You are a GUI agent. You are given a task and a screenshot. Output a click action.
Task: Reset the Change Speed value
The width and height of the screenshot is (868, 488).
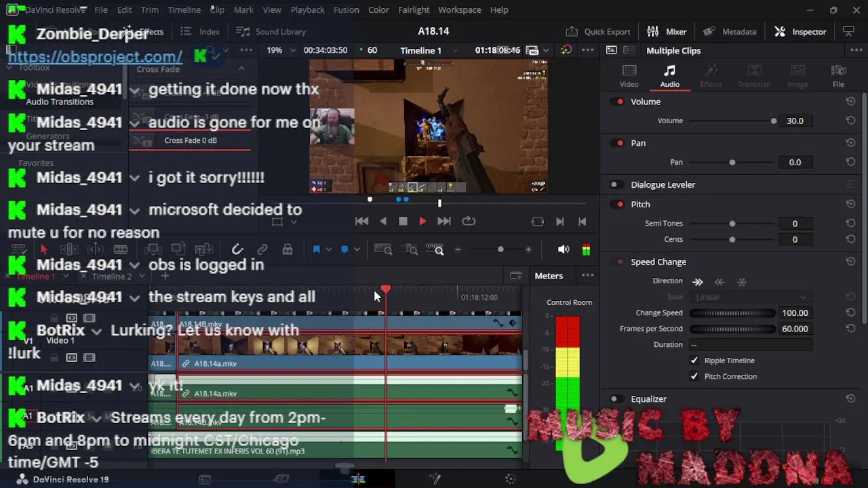tap(850, 312)
